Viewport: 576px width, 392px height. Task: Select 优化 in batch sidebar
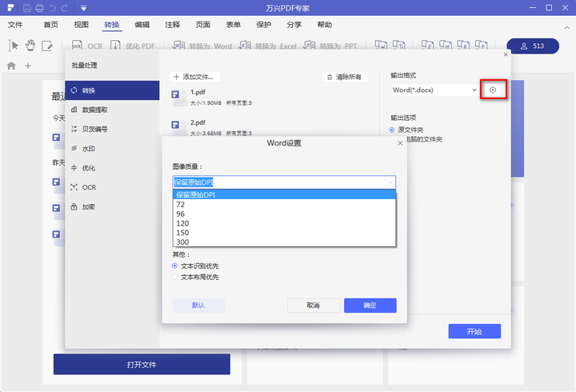click(x=112, y=168)
